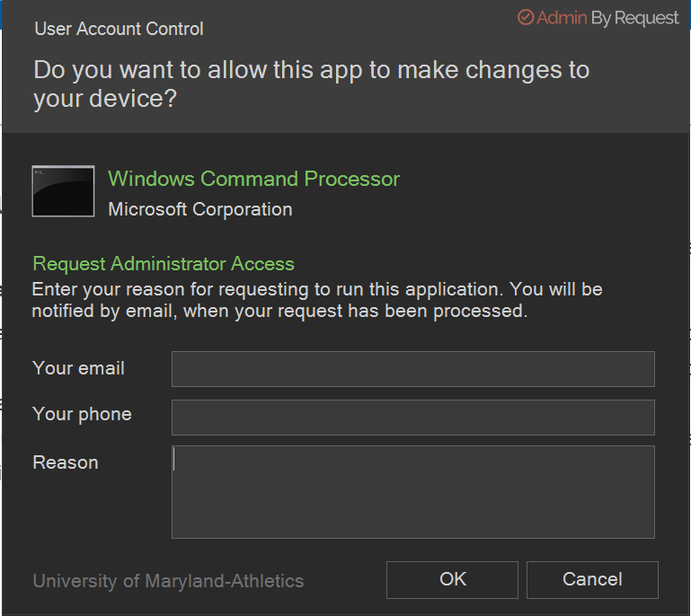Focus the Your email input field
This screenshot has width=691, height=616.
(x=412, y=369)
